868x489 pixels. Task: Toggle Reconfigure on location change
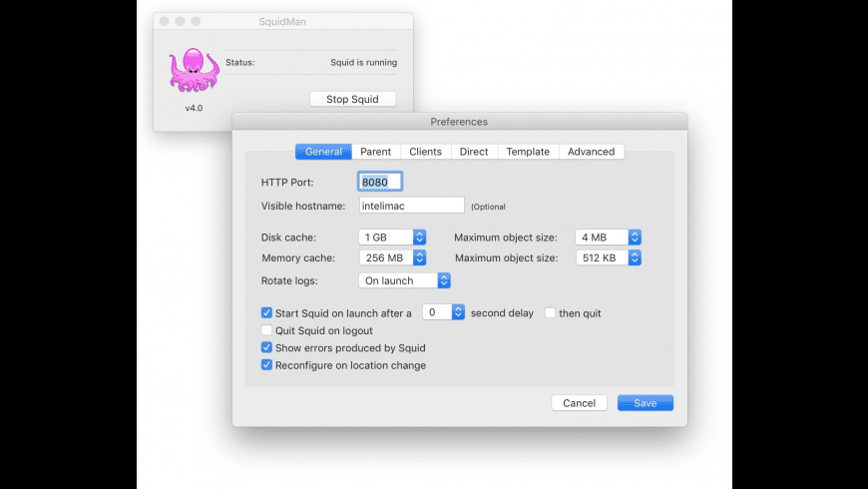click(x=266, y=365)
